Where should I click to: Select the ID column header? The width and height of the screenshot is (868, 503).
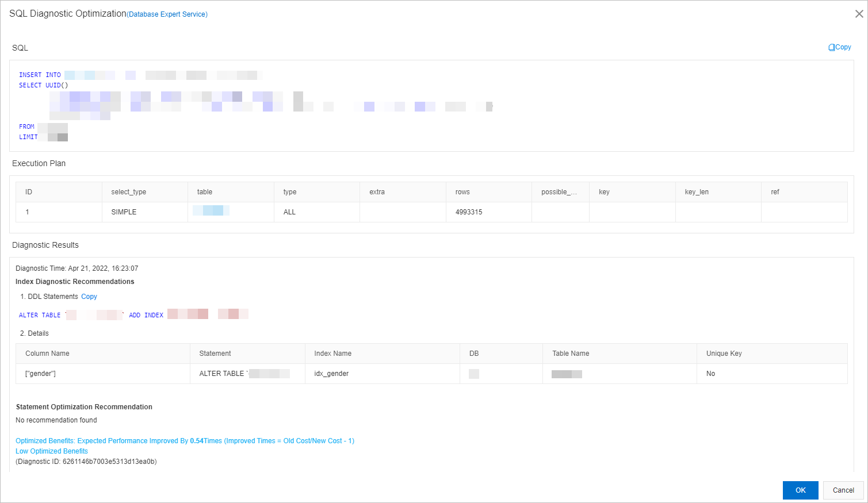tap(59, 192)
